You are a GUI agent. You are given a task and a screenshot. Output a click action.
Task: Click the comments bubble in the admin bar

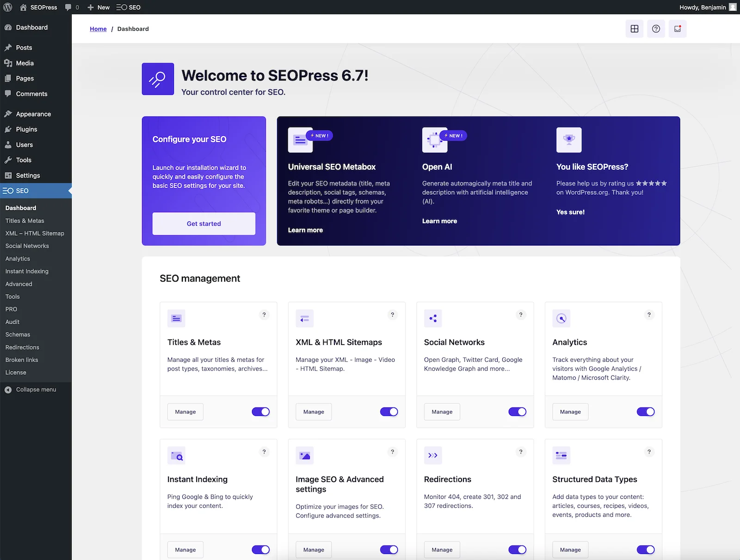(x=69, y=7)
